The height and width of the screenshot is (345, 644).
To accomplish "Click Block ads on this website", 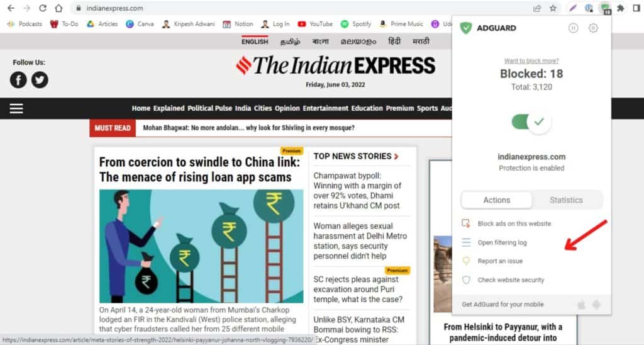I will coord(514,223).
